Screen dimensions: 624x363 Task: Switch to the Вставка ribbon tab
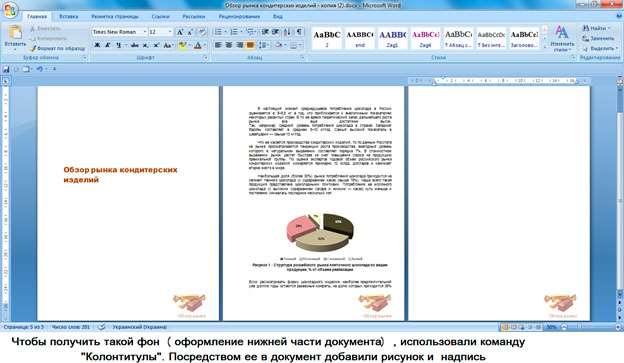click(x=68, y=17)
